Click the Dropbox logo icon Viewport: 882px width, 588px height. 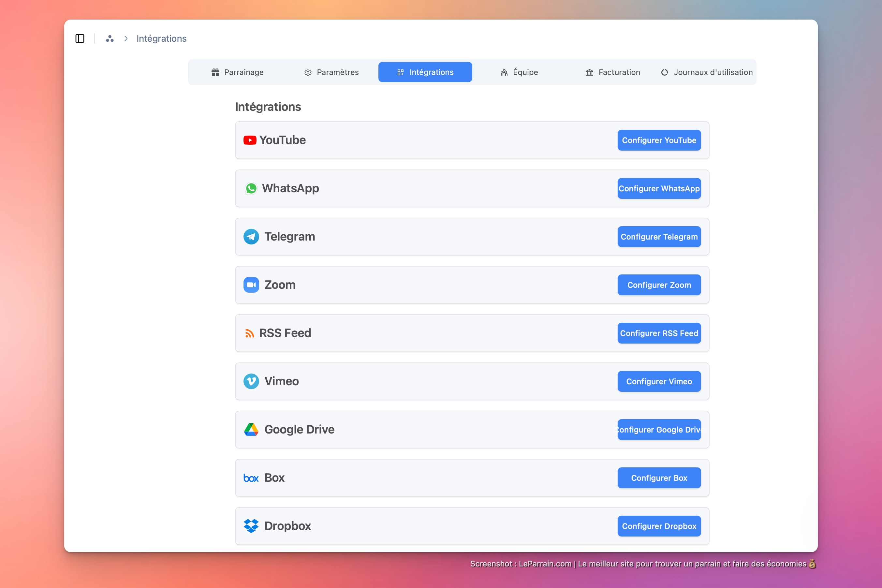point(251,526)
